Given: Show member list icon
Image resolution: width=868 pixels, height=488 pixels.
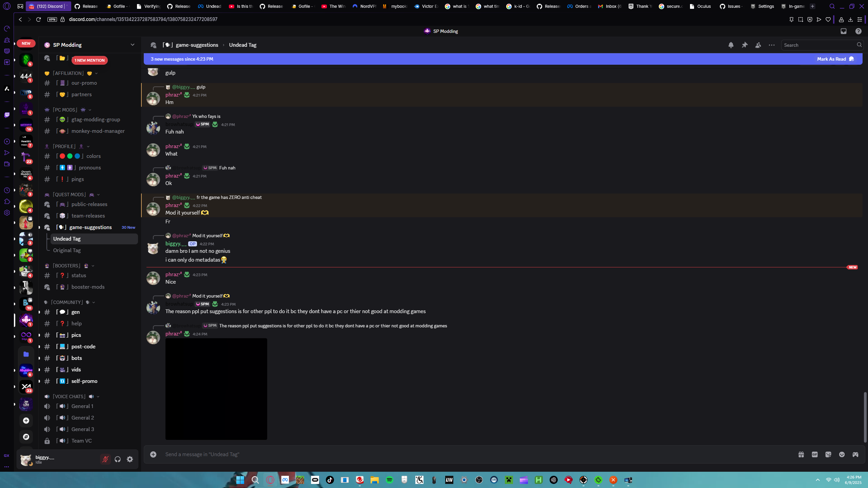Looking at the screenshot, I should click(x=758, y=45).
